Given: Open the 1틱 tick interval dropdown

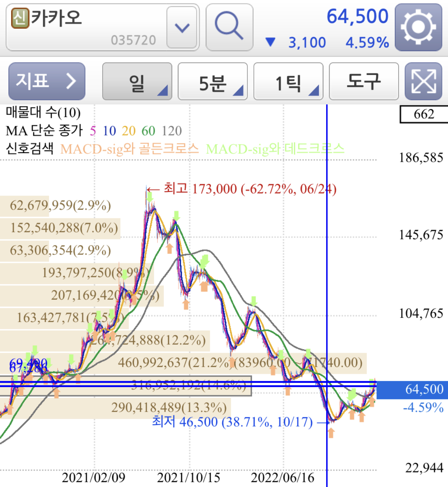Looking at the screenshot, I should coord(288,81).
